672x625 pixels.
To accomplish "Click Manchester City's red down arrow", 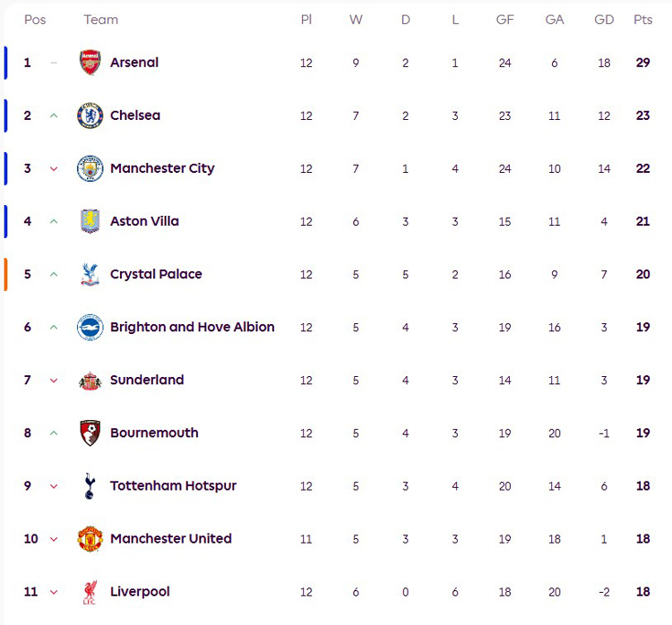I will point(54,169).
